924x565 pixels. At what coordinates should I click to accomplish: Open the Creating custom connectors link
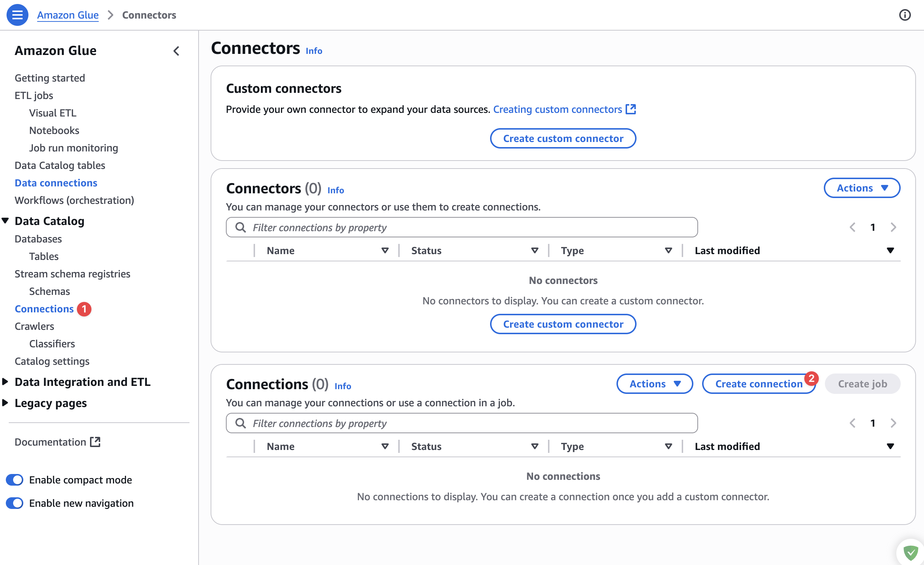coord(557,109)
